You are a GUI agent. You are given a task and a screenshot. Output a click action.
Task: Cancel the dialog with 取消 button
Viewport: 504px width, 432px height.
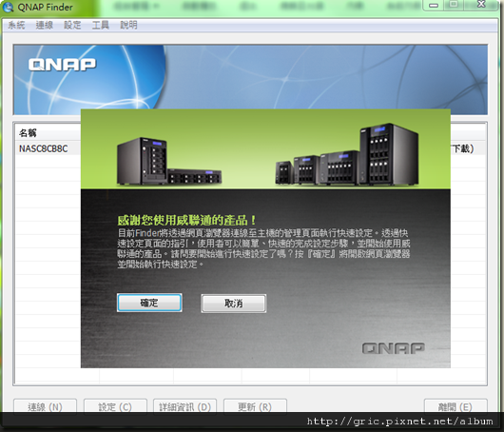tap(234, 304)
